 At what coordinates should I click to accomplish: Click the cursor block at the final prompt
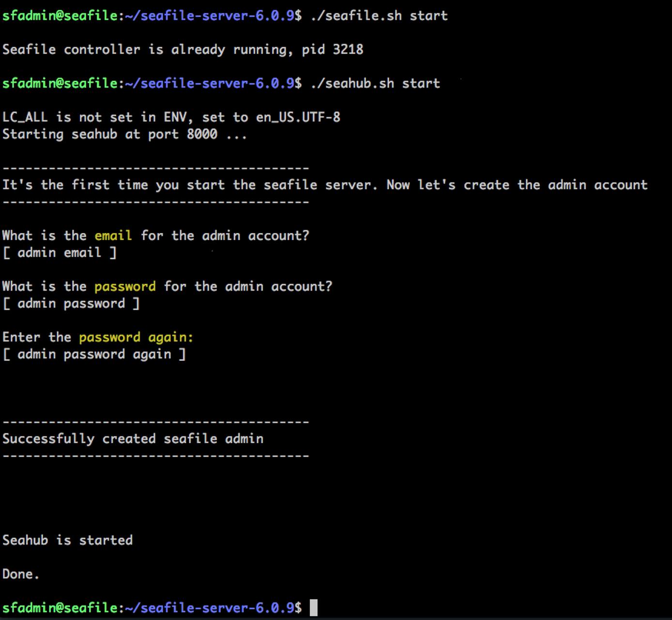[x=313, y=607]
